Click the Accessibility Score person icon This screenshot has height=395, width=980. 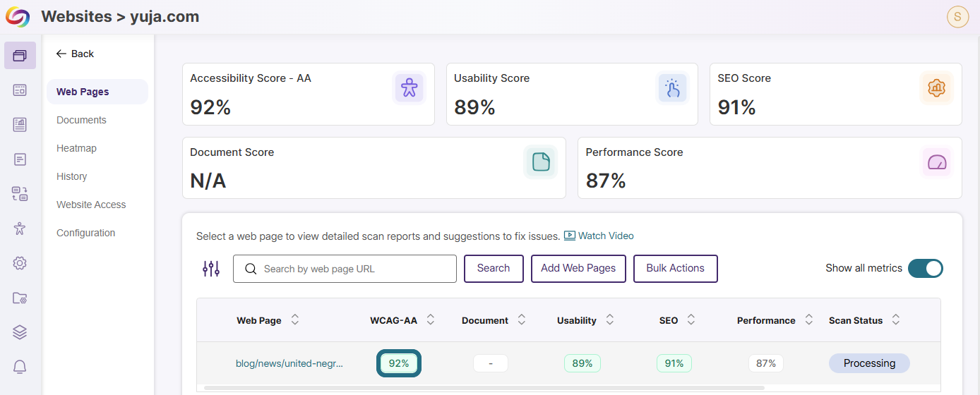coord(410,88)
